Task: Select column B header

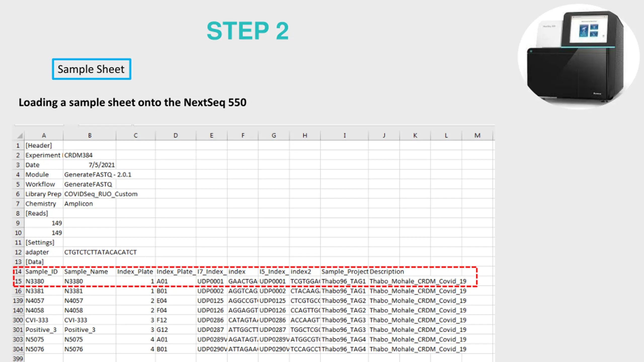Action: click(x=90, y=135)
